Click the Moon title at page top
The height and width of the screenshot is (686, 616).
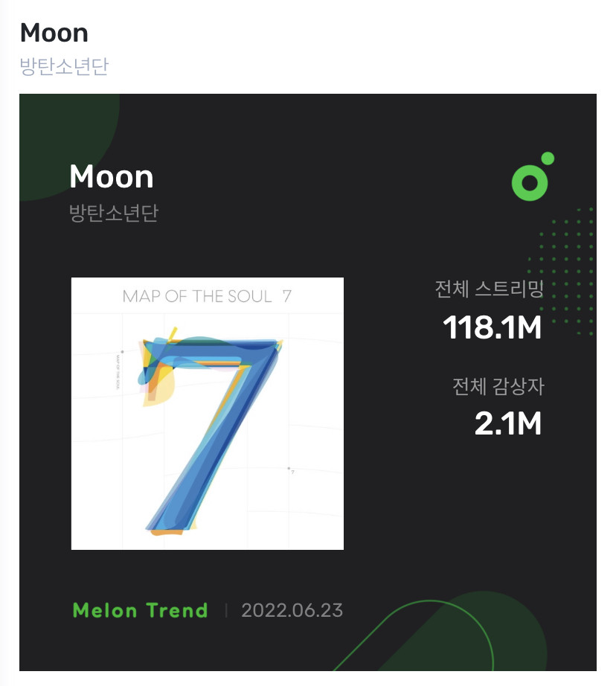[54, 33]
